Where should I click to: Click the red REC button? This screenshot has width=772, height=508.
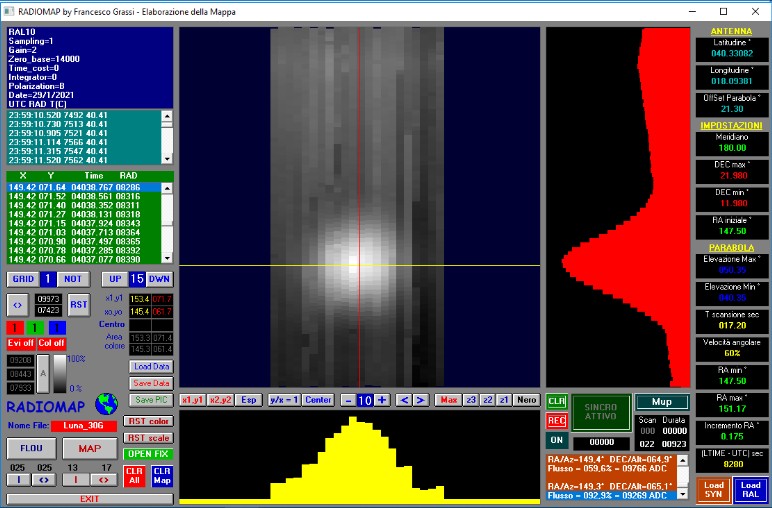click(x=557, y=421)
